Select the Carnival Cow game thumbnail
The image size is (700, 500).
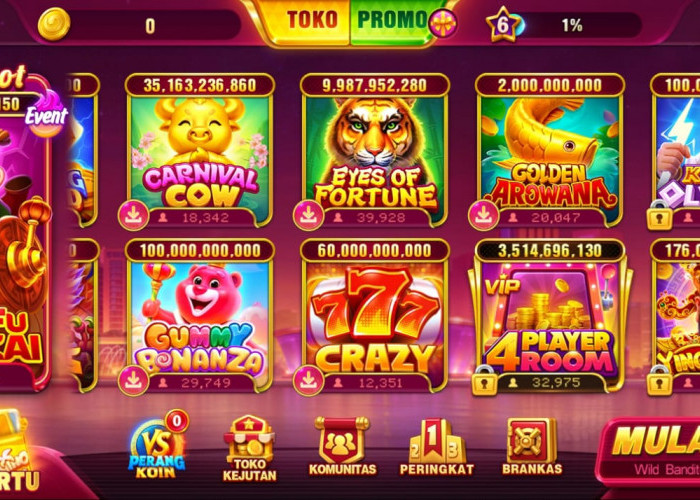point(200,151)
